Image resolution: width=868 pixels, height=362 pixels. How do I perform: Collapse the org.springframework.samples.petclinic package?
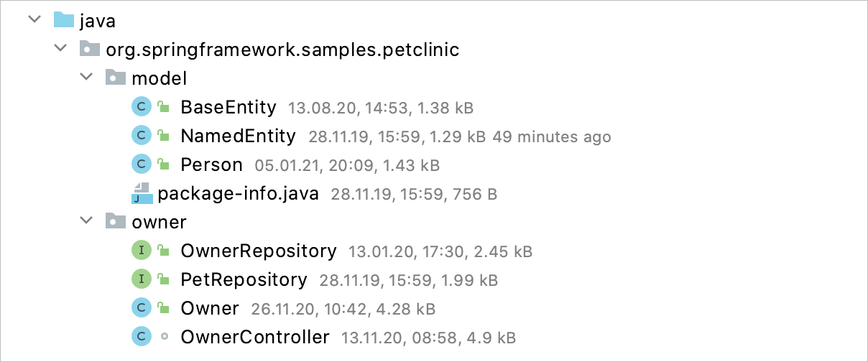pos(60,50)
